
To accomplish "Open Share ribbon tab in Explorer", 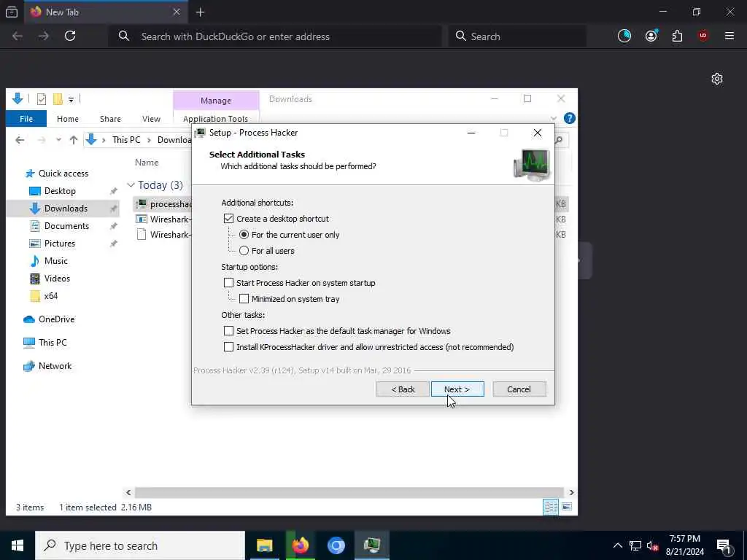I will coord(111,119).
